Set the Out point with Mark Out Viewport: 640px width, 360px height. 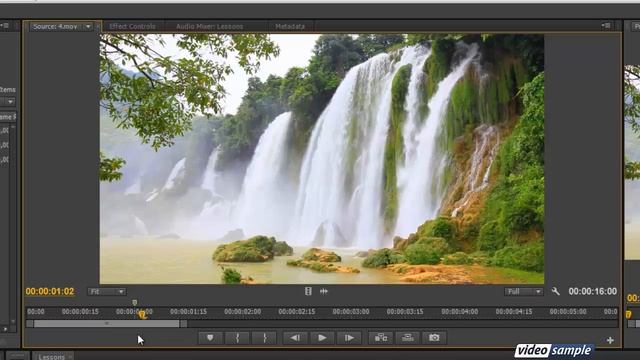click(x=264, y=338)
